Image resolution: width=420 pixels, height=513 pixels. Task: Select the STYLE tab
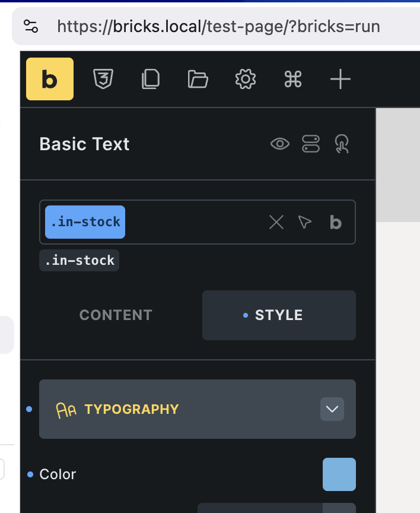pos(279,315)
